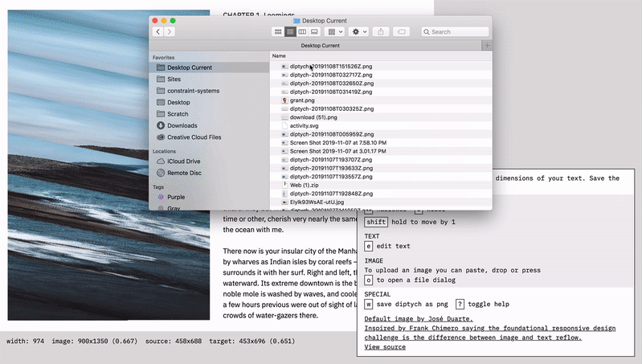
Task: Click the '?' toggle help key
Action: coord(460,305)
